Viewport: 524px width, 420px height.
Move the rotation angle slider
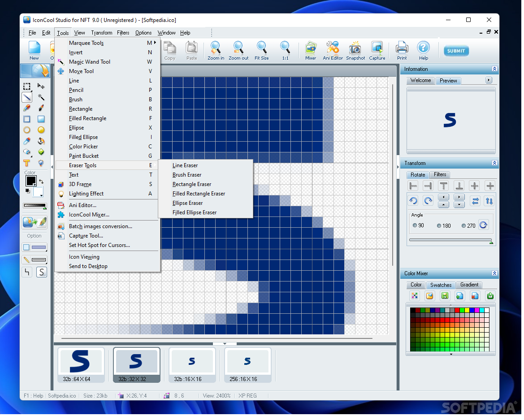coord(491,242)
